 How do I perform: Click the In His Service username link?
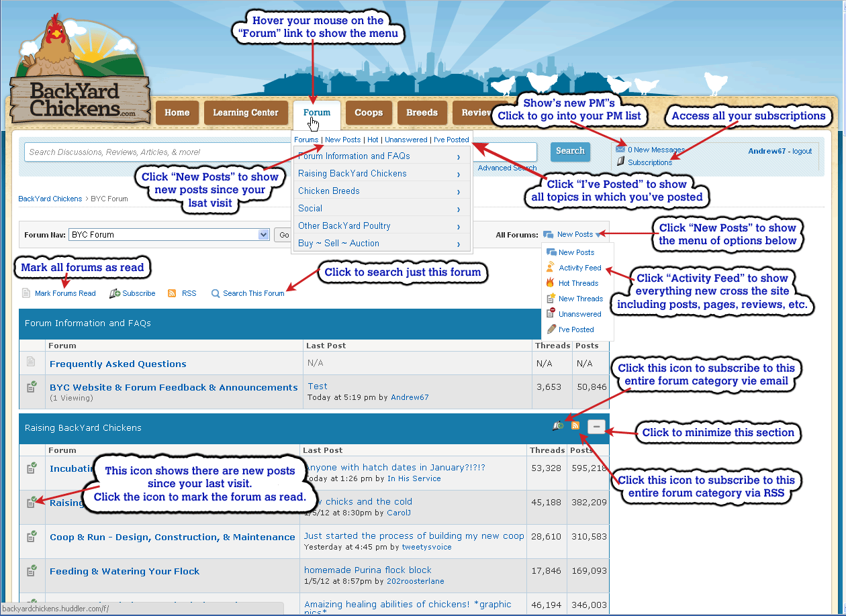coord(414,478)
